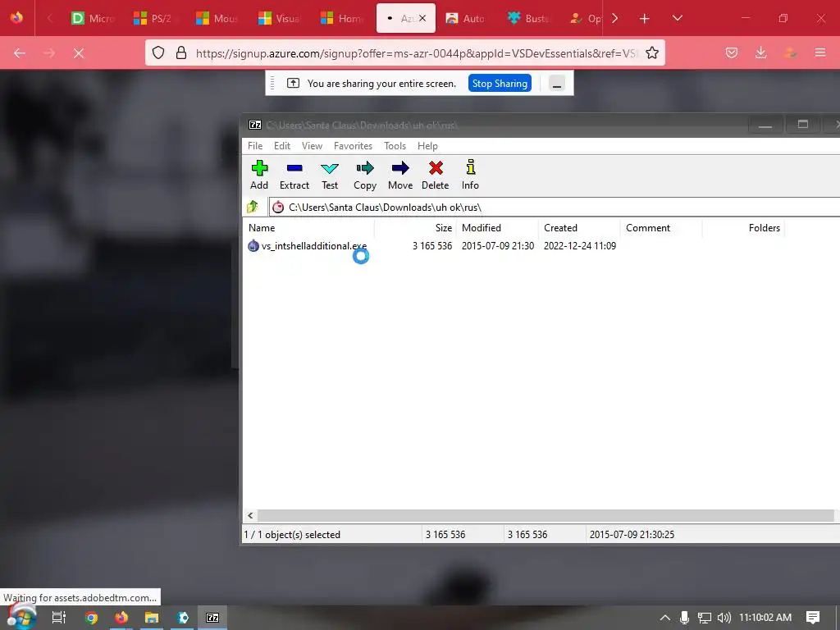The width and height of the screenshot is (840, 630).
Task: View site security via padlock icon
Action: point(181,52)
